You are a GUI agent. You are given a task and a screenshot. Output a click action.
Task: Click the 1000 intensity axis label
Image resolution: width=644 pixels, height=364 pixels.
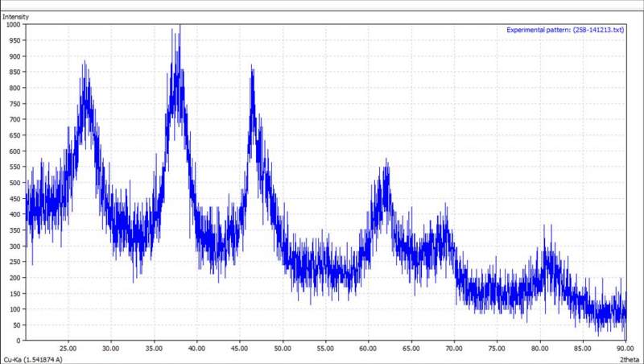pyautogui.click(x=13, y=24)
